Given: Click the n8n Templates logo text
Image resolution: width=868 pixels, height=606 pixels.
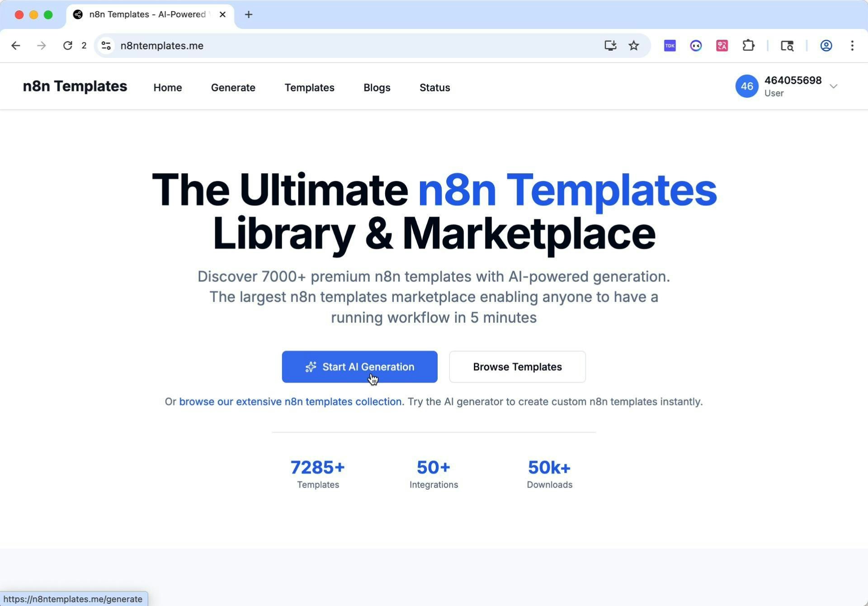Looking at the screenshot, I should click(x=75, y=86).
